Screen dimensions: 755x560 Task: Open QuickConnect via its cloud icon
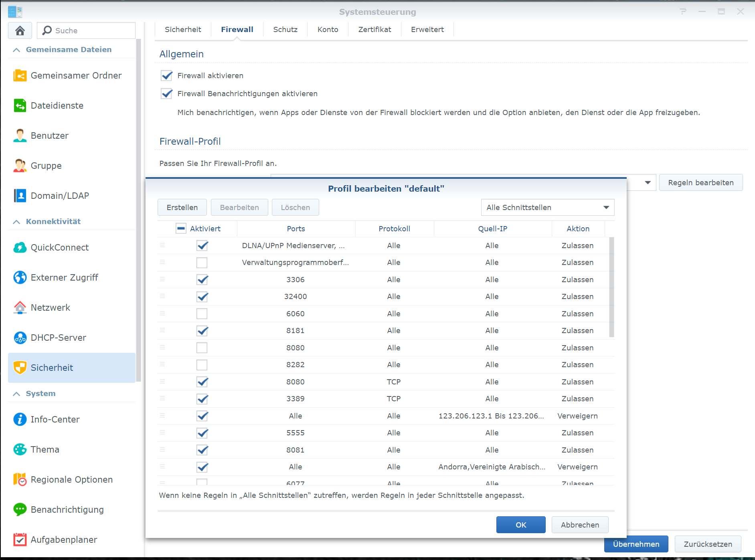20,247
